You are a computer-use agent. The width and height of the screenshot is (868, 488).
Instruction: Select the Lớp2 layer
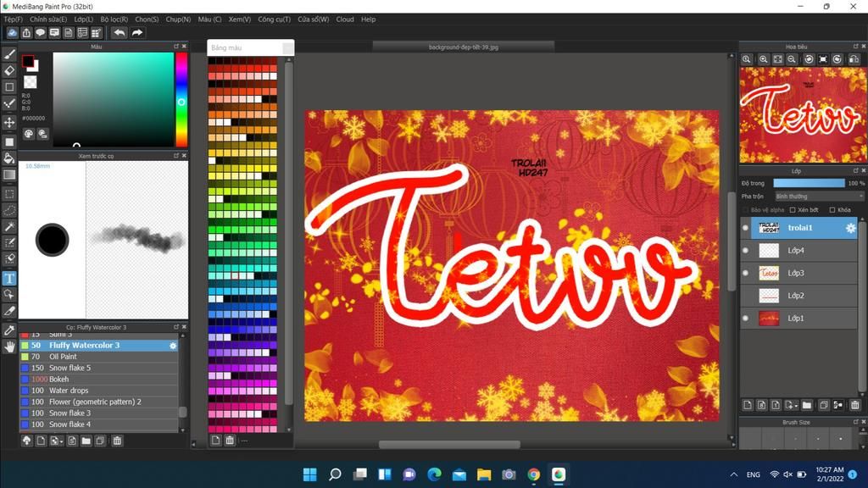[x=798, y=296]
